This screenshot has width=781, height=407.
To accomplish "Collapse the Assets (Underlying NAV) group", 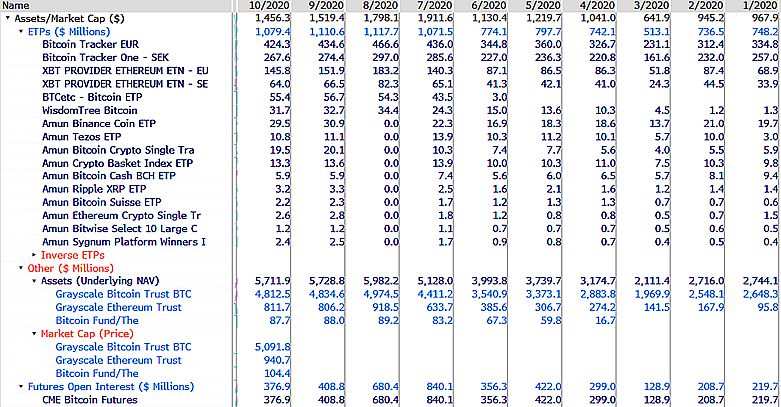I will [x=34, y=281].
